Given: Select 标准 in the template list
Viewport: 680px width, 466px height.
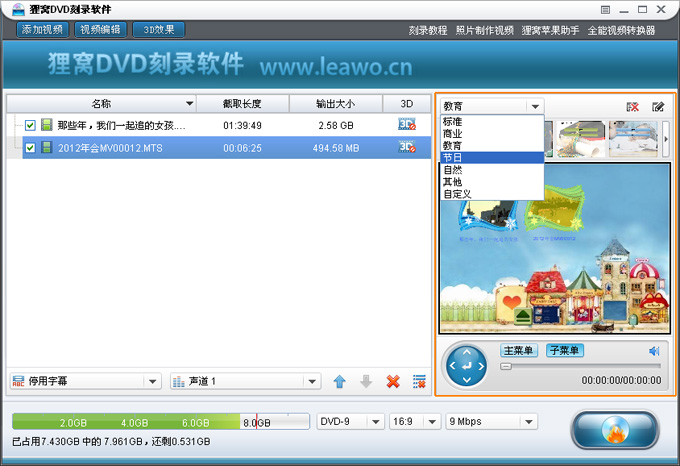Looking at the screenshot, I should click(x=492, y=121).
